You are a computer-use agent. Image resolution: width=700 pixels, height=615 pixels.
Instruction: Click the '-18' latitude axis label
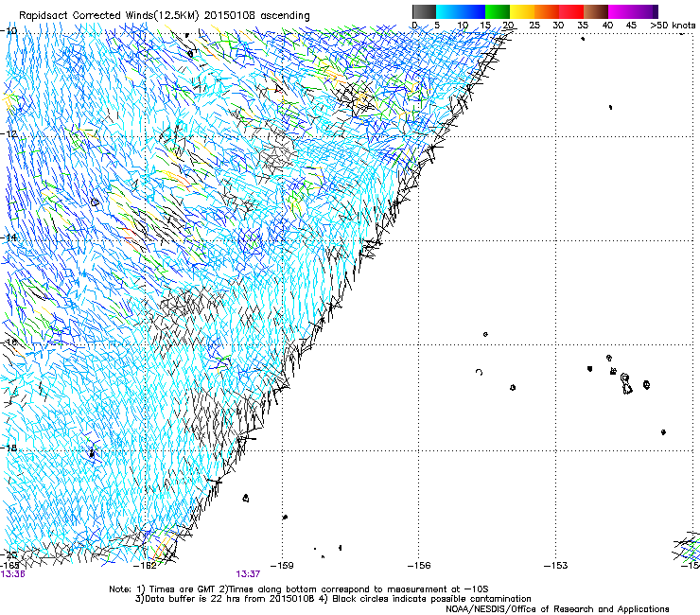[x=9, y=448]
